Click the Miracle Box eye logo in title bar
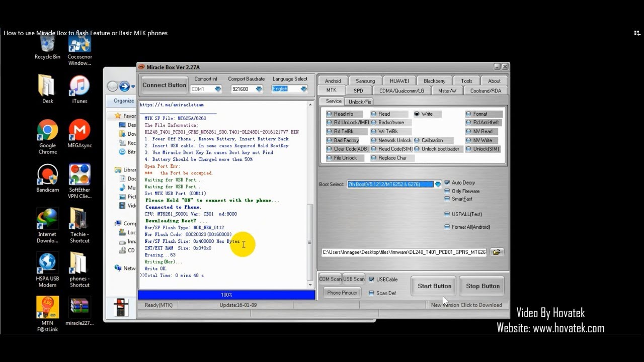 141,67
